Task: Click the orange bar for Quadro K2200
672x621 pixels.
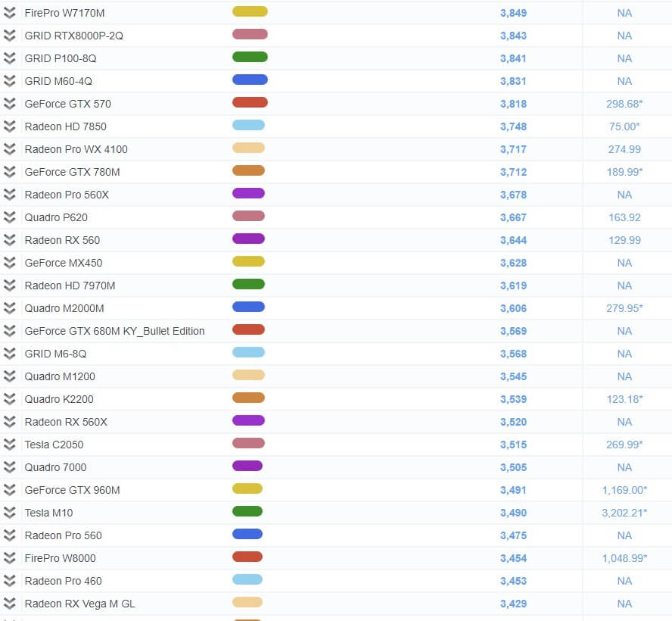Action: coord(248,398)
